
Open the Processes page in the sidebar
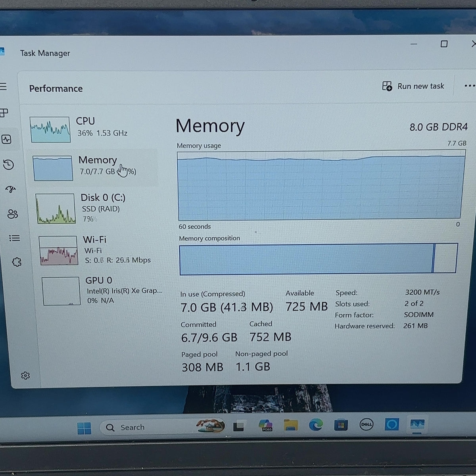[x=4, y=113]
